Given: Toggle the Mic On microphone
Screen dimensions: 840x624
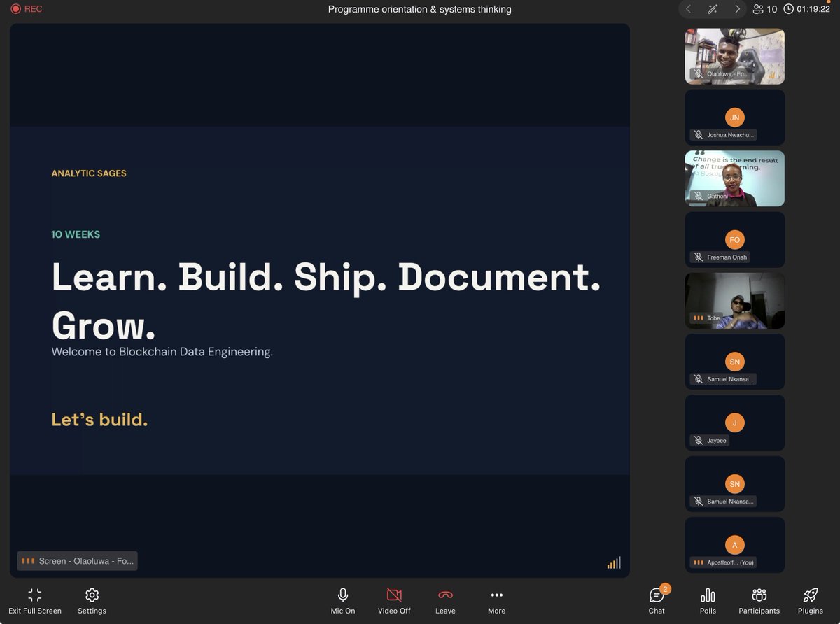Looking at the screenshot, I should tap(343, 601).
